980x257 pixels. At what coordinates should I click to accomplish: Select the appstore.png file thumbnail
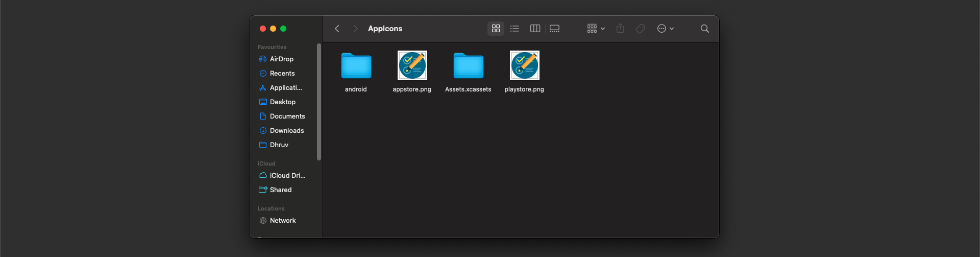[412, 66]
